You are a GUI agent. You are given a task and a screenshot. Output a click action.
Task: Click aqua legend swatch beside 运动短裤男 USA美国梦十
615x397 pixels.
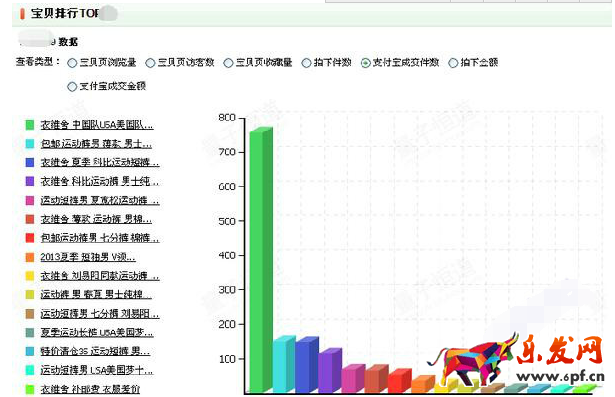point(30,370)
